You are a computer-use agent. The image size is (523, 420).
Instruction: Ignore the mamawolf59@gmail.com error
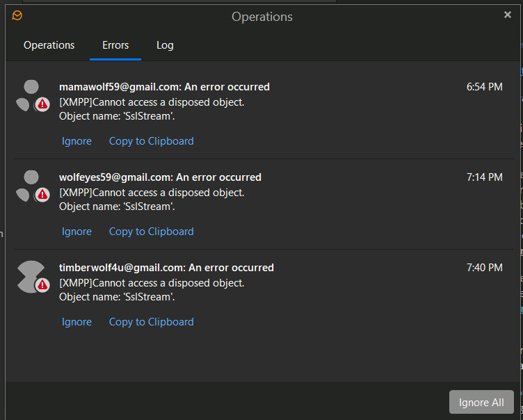tap(77, 141)
